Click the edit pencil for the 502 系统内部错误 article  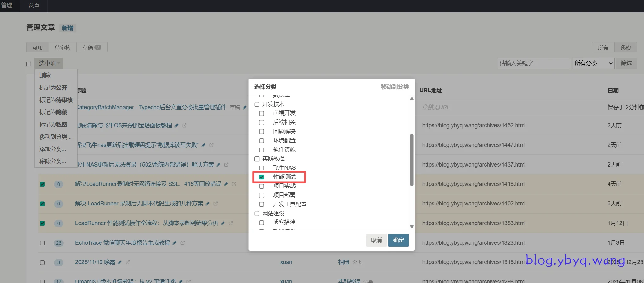click(x=218, y=165)
